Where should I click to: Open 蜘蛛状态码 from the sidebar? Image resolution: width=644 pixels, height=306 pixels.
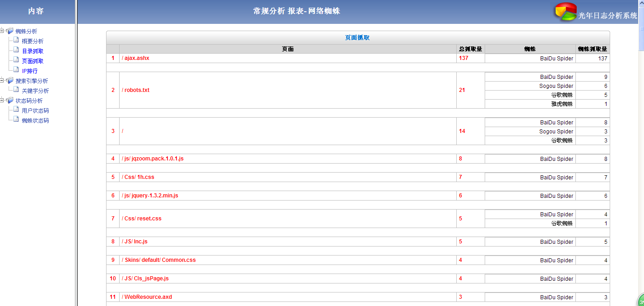point(35,120)
